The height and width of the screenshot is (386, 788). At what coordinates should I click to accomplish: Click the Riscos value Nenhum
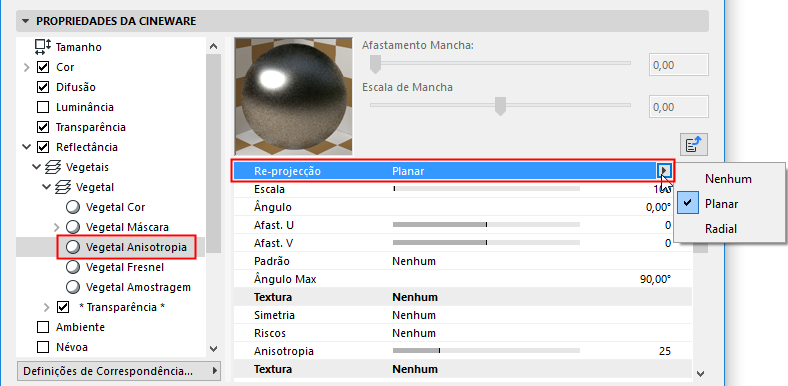pos(414,333)
